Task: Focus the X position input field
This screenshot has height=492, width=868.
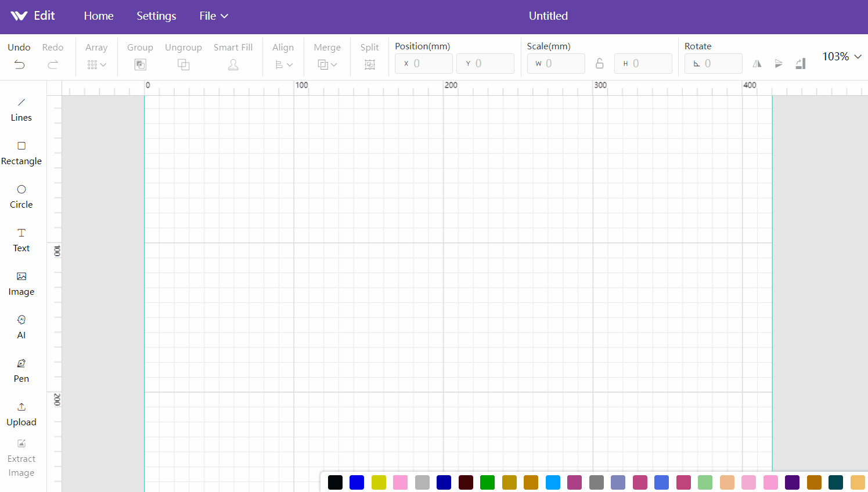Action: [x=424, y=63]
